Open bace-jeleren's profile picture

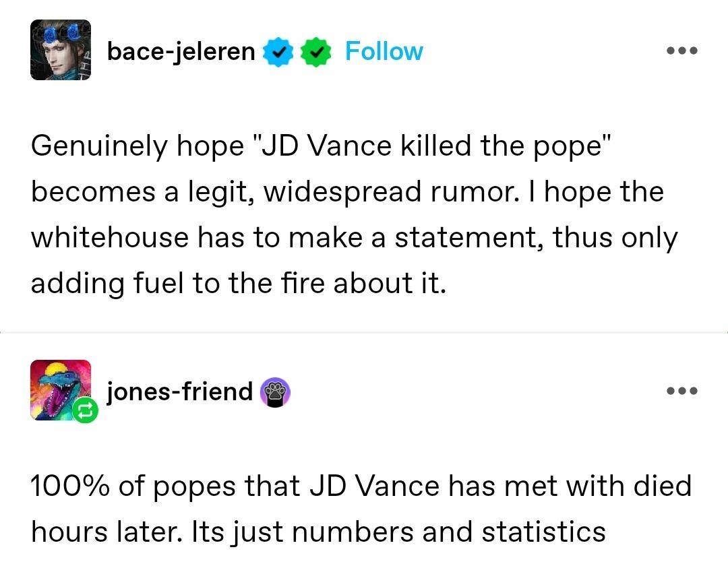(61, 50)
